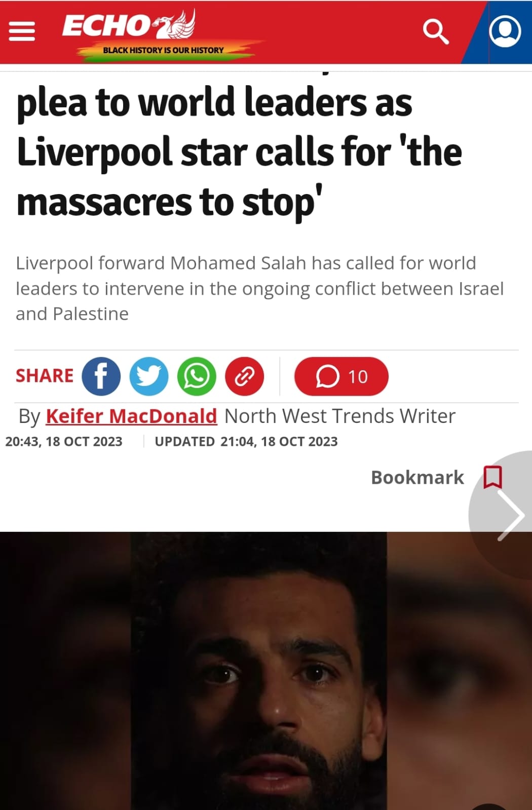532x810 pixels.
Task: Share article via WhatsApp
Action: point(197,376)
